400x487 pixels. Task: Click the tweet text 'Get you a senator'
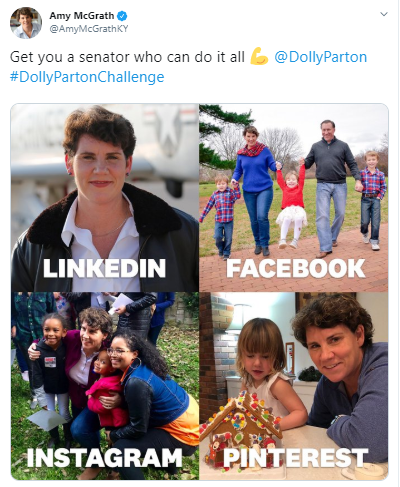(57, 57)
